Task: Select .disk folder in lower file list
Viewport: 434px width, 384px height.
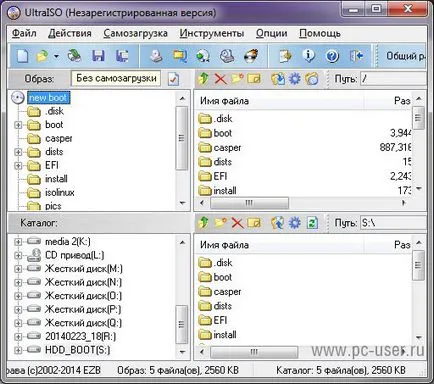Action: 223,263
